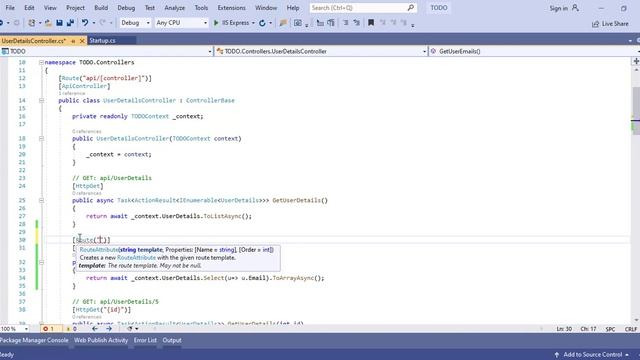Collapse the UserDetailsController class block
Viewport: 640px width, 360px height.
[41, 100]
